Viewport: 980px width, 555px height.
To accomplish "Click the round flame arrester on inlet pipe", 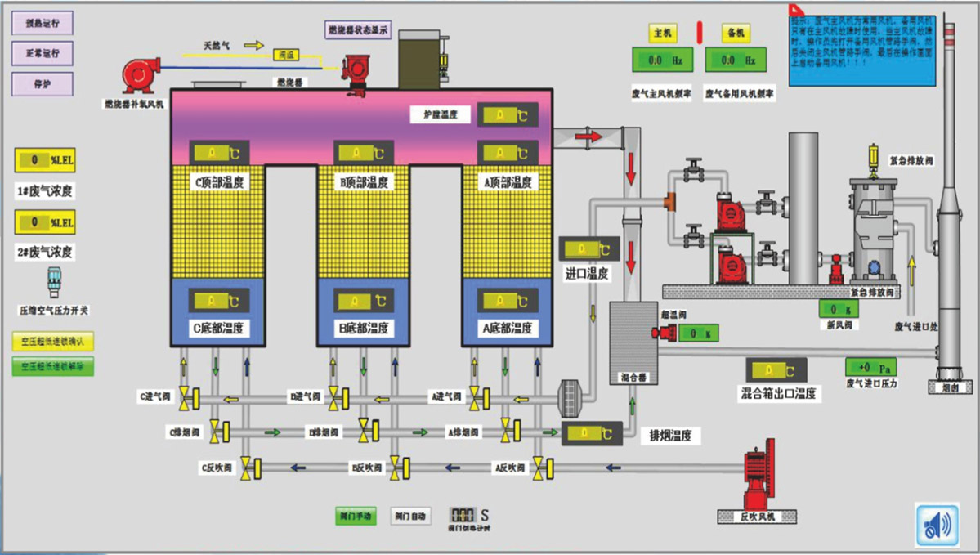I will pos(570,398).
